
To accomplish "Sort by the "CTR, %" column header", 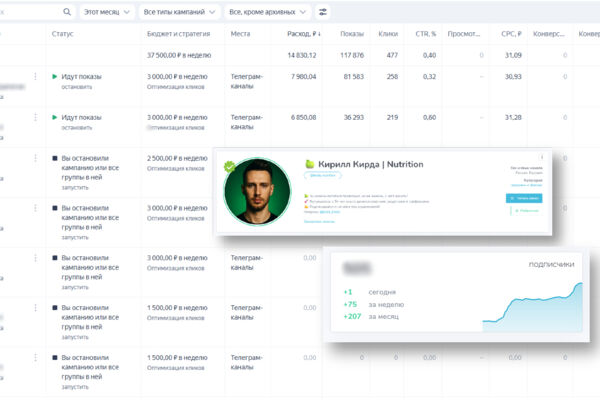I will (x=426, y=34).
